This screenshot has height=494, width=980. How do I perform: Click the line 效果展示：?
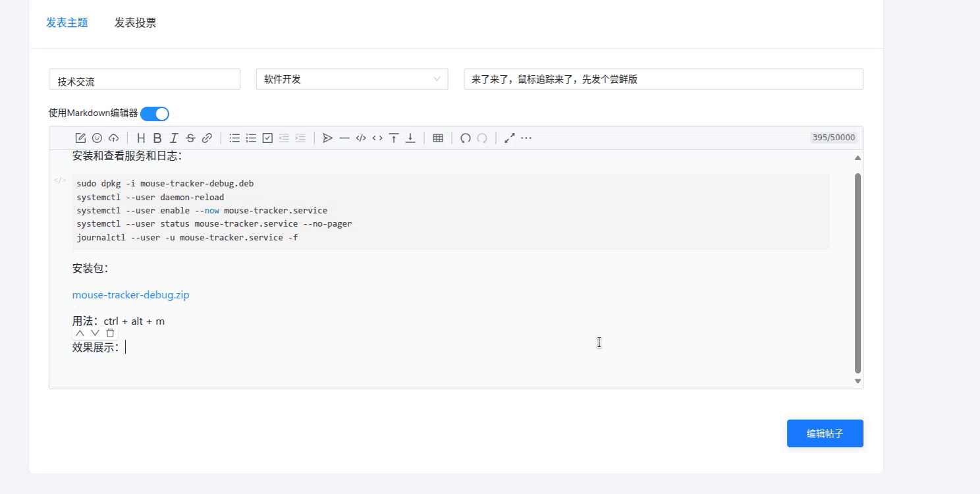97,348
